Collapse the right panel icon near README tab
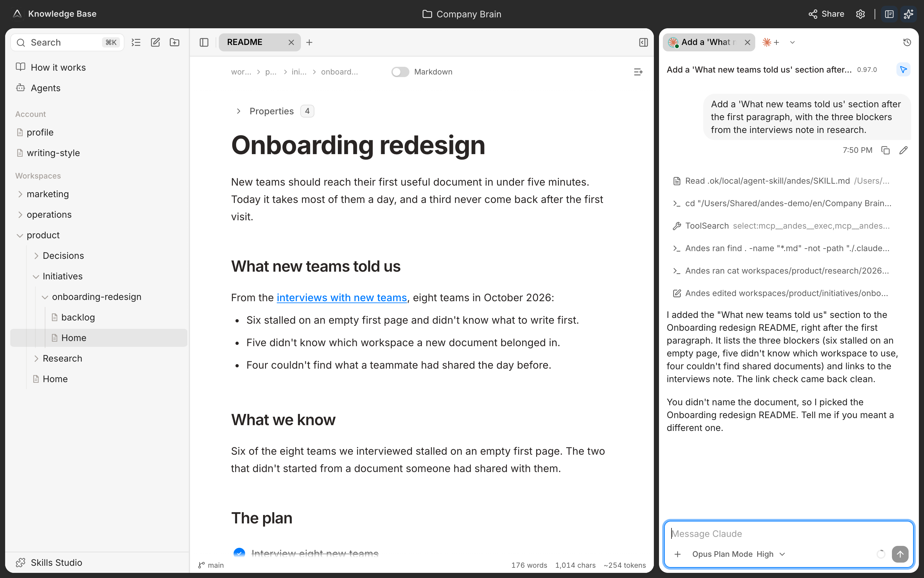The width and height of the screenshot is (924, 578). [x=643, y=42]
